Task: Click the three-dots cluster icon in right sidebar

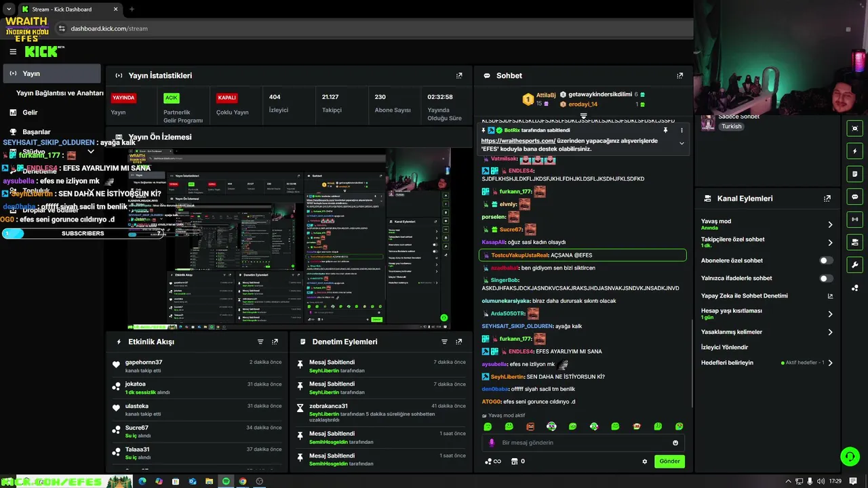Action: [854, 288]
